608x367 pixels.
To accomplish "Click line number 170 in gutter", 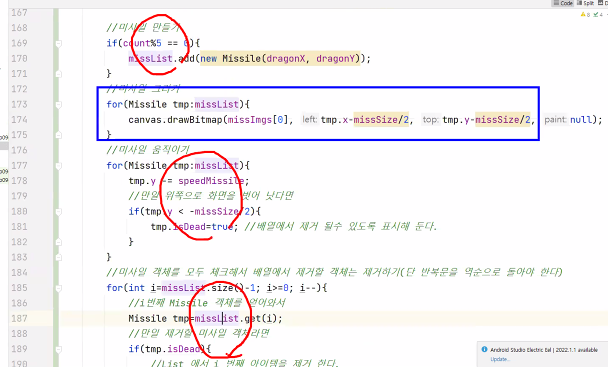I will 19,59.
